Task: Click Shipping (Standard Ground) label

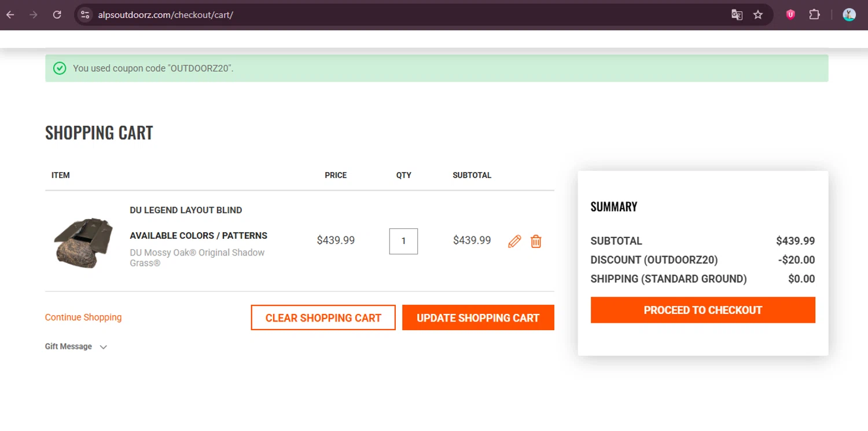Action: pos(668,279)
